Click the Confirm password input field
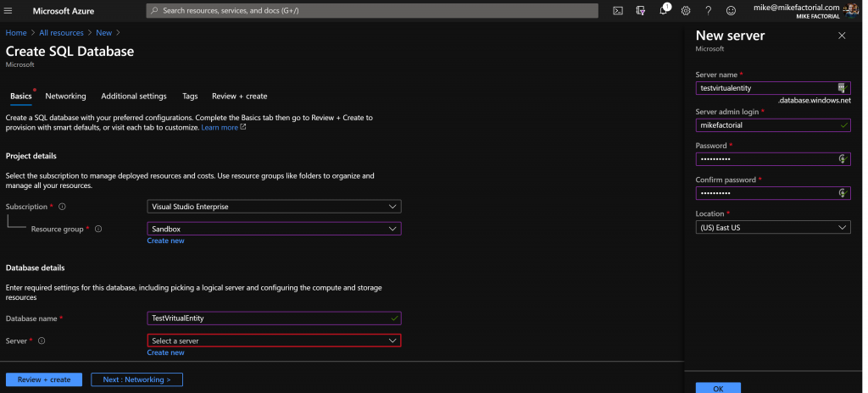868x393 pixels. (773, 192)
